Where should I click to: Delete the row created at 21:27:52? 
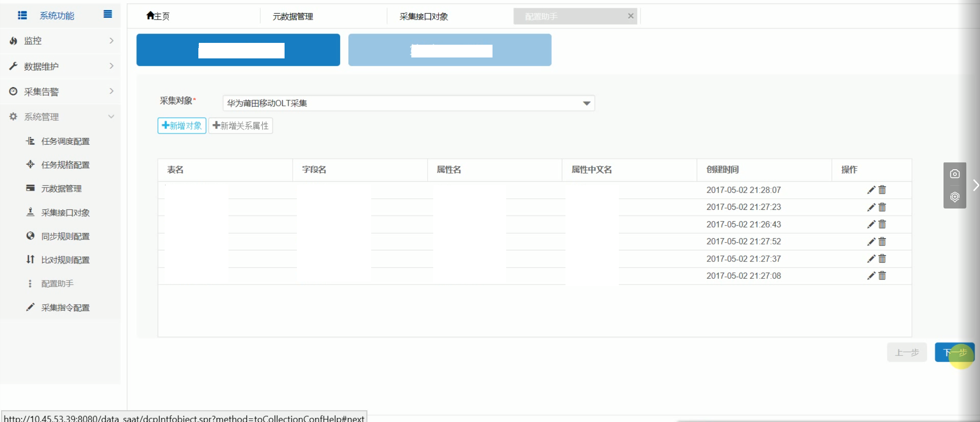click(x=882, y=241)
